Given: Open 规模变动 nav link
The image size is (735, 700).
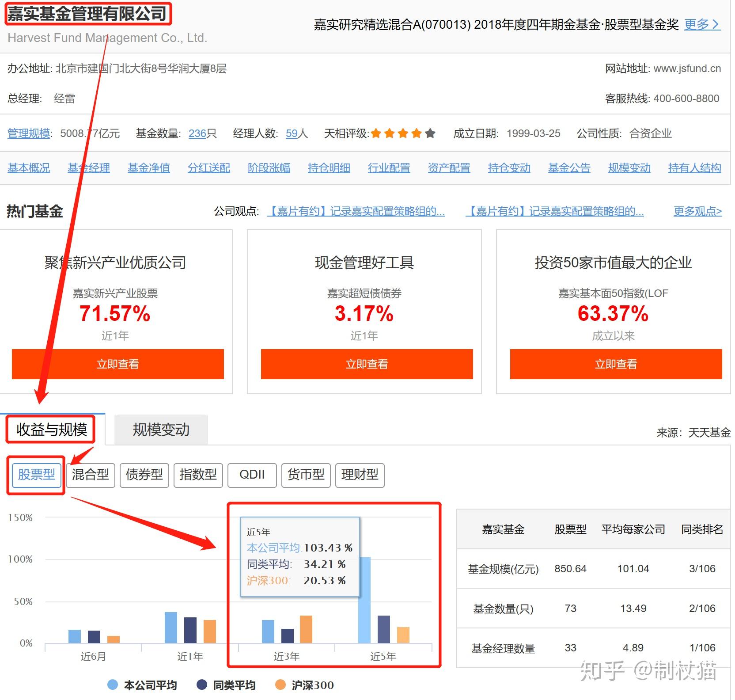Looking at the screenshot, I should [629, 168].
